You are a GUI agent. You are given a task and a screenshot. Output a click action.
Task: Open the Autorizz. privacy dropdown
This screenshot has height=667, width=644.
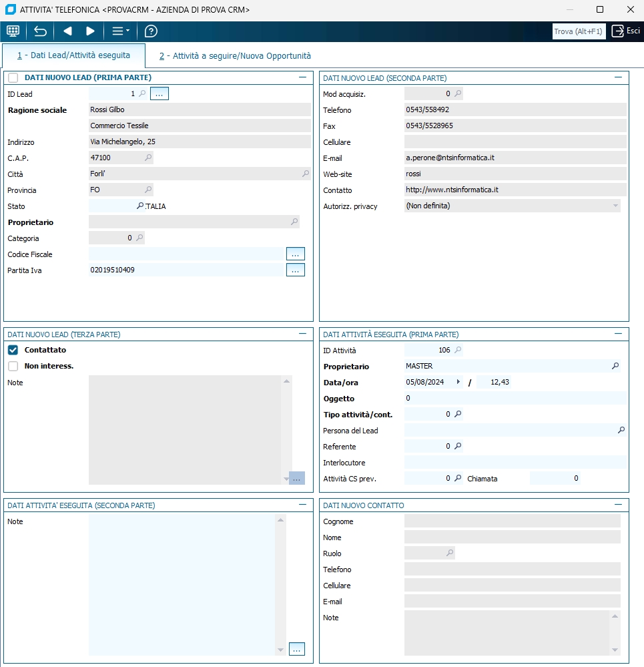614,206
